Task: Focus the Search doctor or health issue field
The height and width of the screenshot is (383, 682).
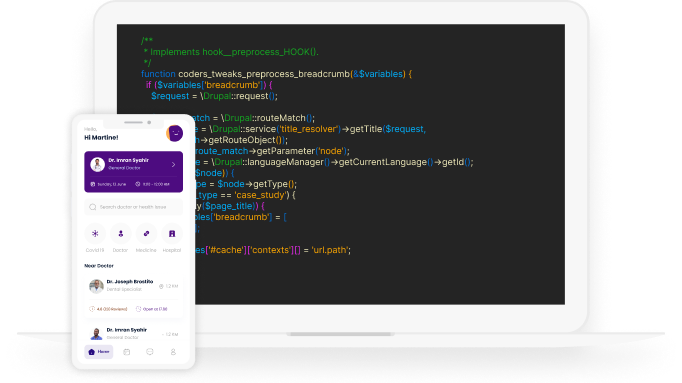Action: 134,207
